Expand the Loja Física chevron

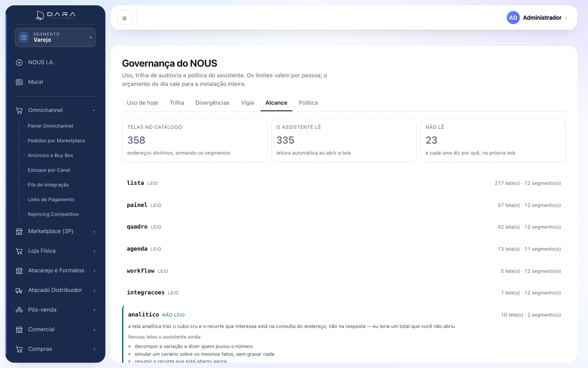click(x=94, y=251)
